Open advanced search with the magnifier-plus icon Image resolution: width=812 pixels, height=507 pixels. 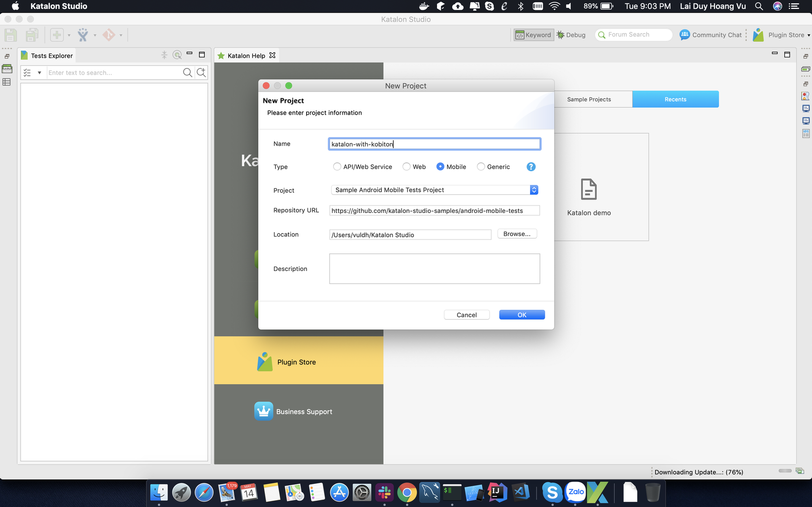[x=201, y=73]
